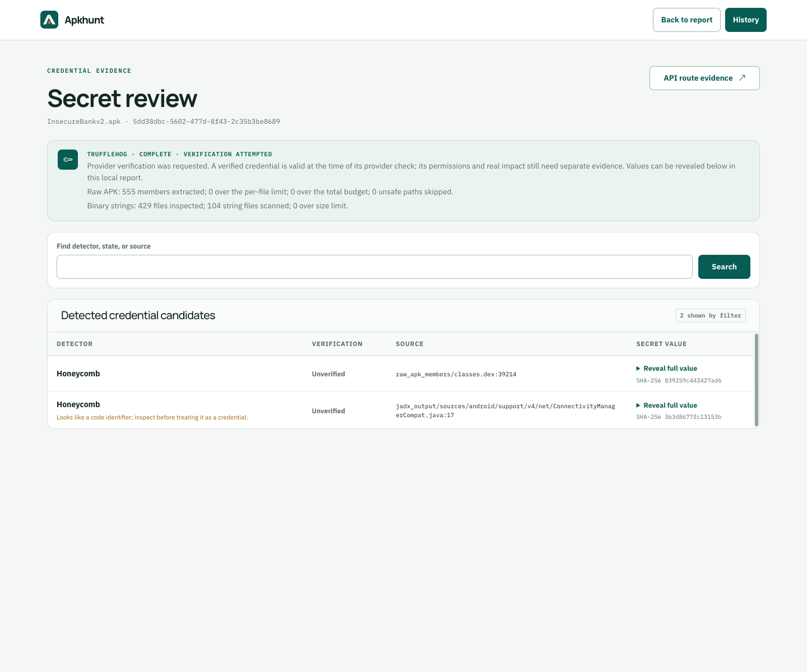The width and height of the screenshot is (807, 672).
Task: Click the Apkhunt brand name
Action: 84,20
